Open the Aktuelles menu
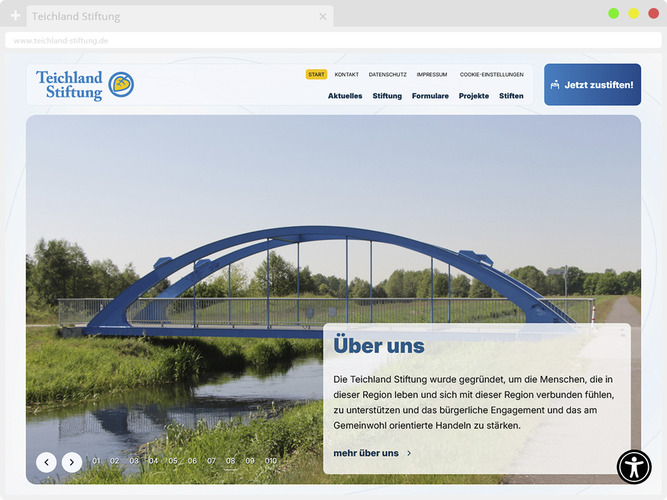The height and width of the screenshot is (500, 667). (x=345, y=96)
